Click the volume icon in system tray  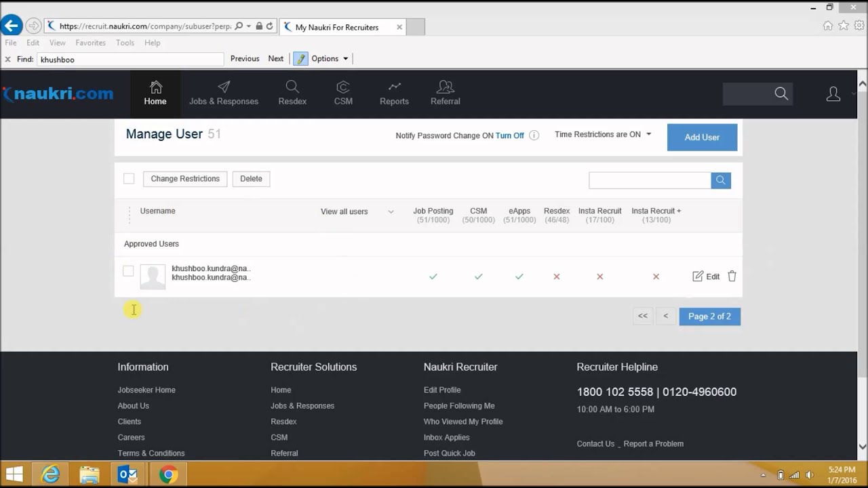(x=810, y=475)
